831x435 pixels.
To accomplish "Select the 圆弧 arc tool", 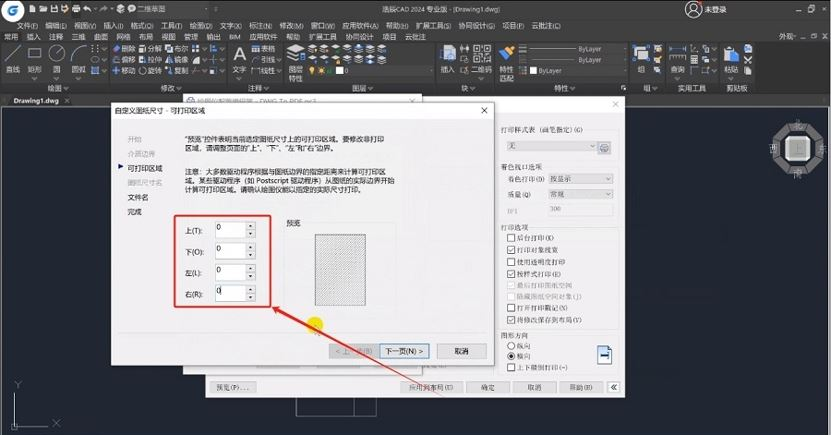I will [x=78, y=59].
